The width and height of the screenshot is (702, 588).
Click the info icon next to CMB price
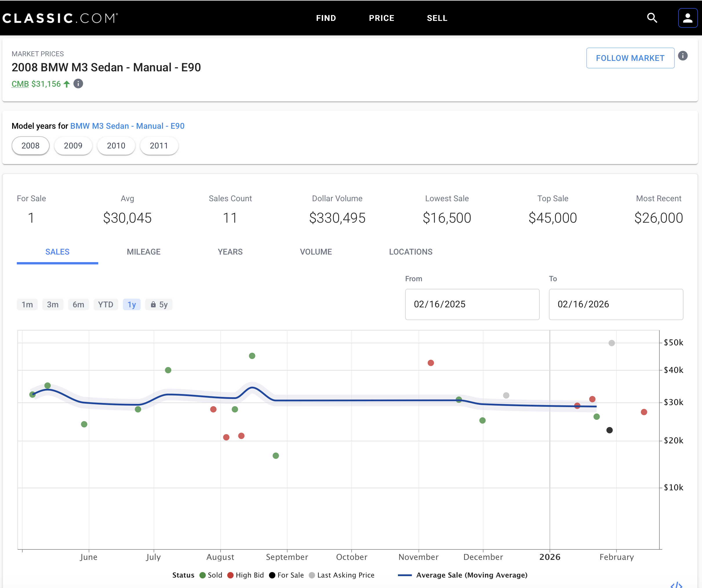78,84
